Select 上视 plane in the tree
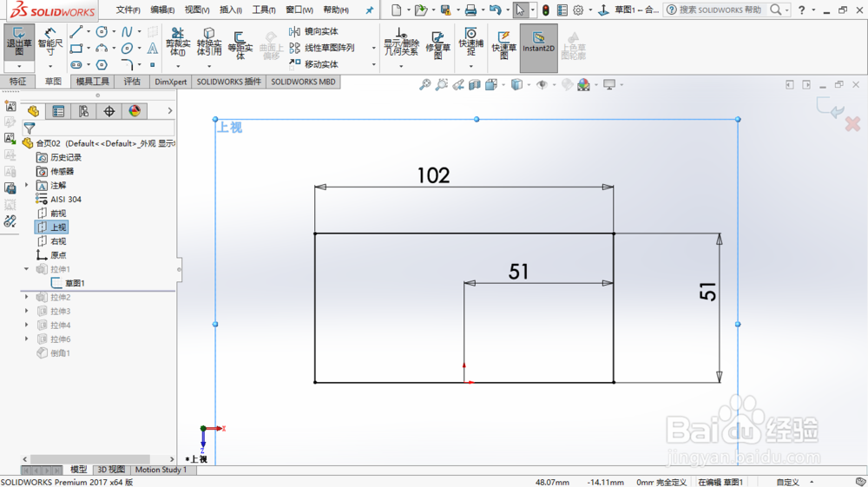This screenshot has width=868, height=487. point(53,227)
